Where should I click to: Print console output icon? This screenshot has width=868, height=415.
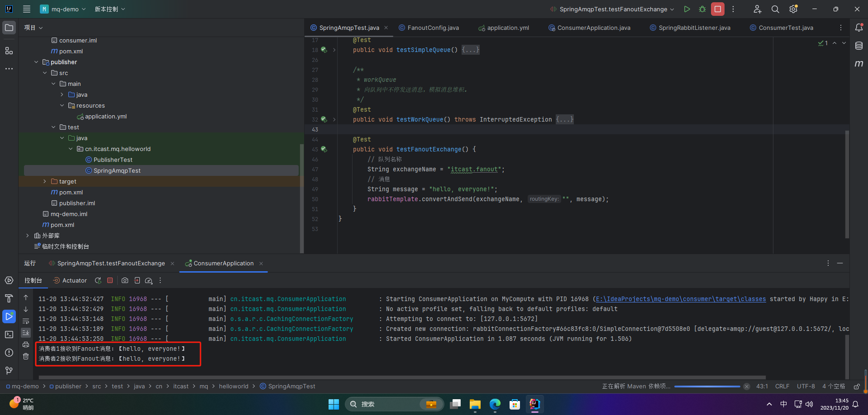26,344
